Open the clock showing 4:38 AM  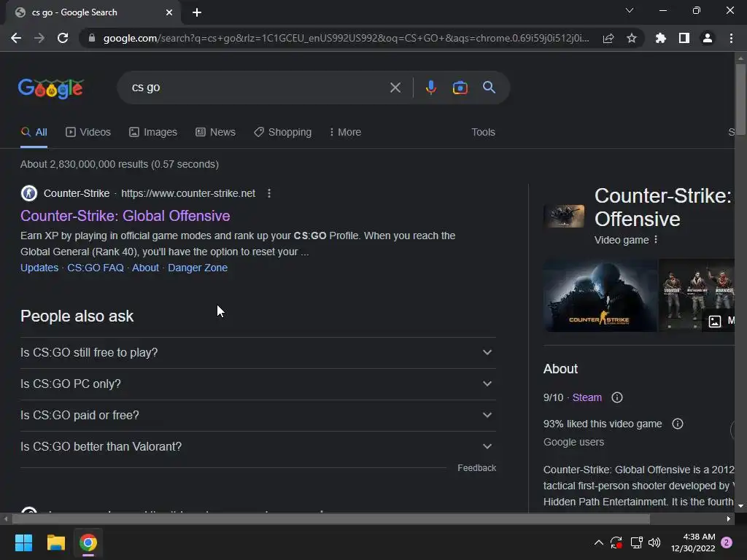point(693,542)
